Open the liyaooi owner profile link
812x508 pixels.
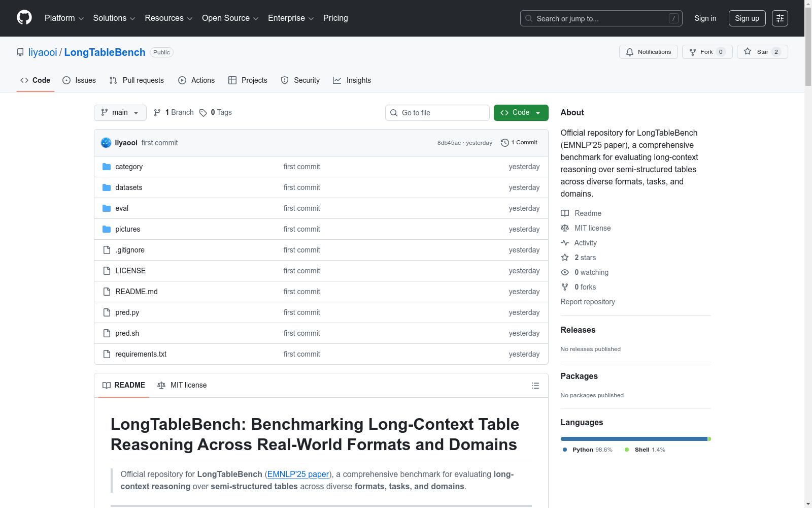coord(43,52)
